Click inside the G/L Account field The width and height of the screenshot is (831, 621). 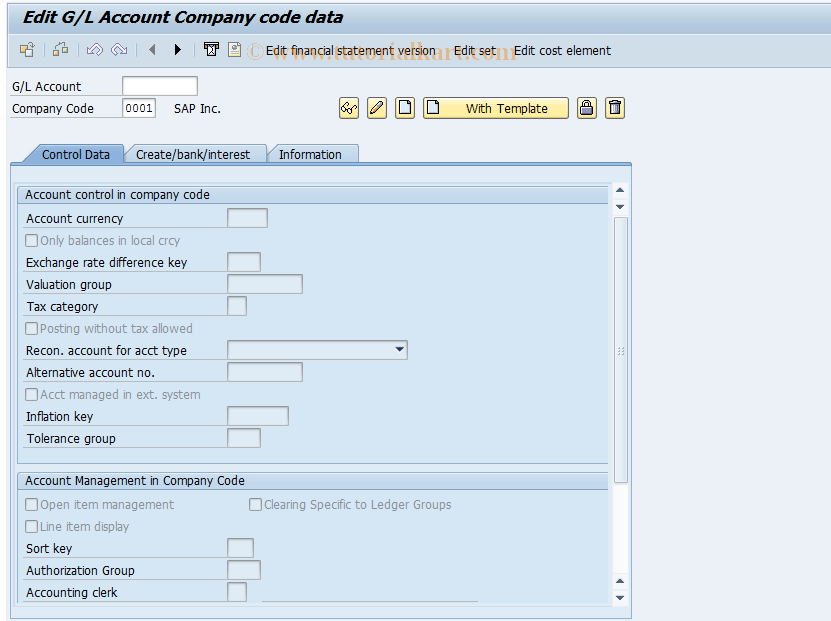[x=159, y=86]
